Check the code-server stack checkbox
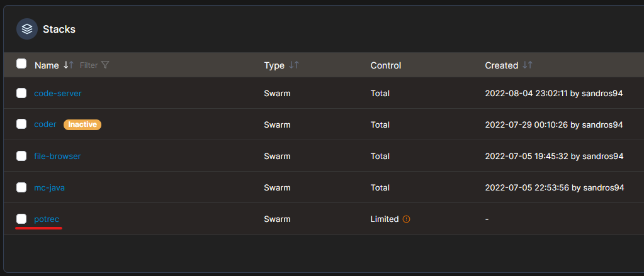 [21, 93]
